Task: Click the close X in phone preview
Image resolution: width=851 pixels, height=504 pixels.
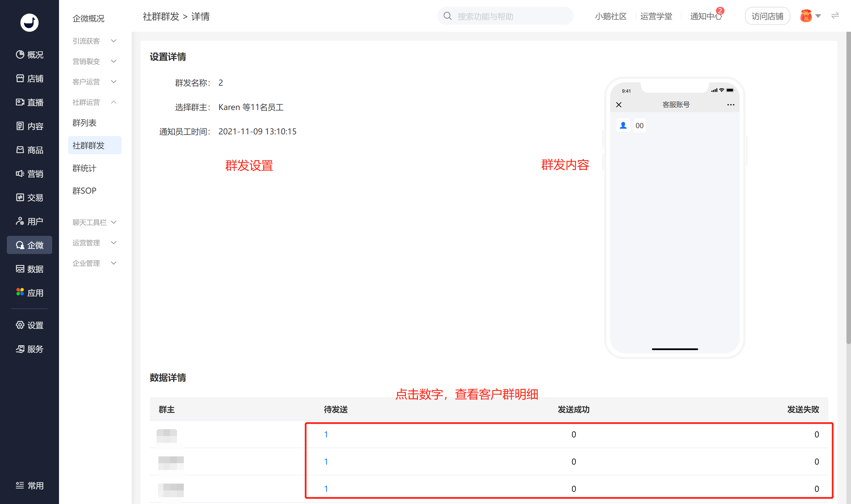Action: 619,105
